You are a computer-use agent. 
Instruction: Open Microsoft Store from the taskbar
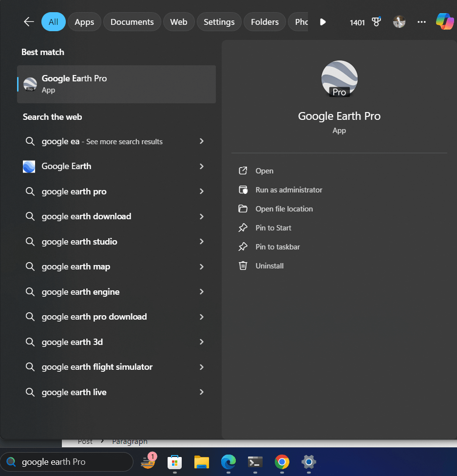pyautogui.click(x=174, y=462)
